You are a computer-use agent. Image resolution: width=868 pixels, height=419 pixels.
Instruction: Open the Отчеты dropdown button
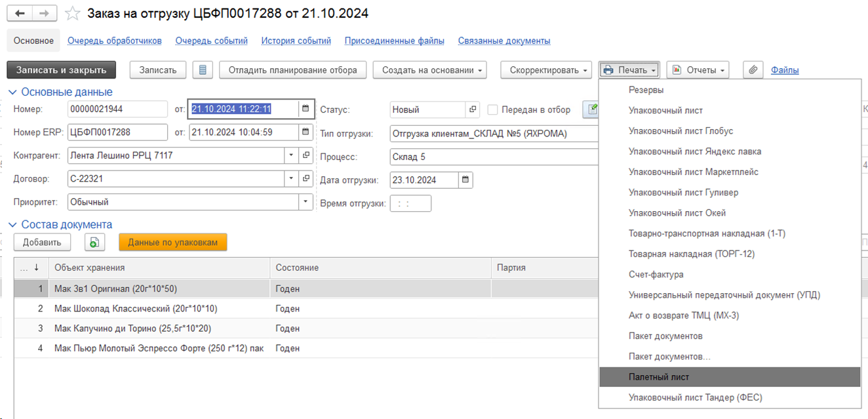coord(698,70)
